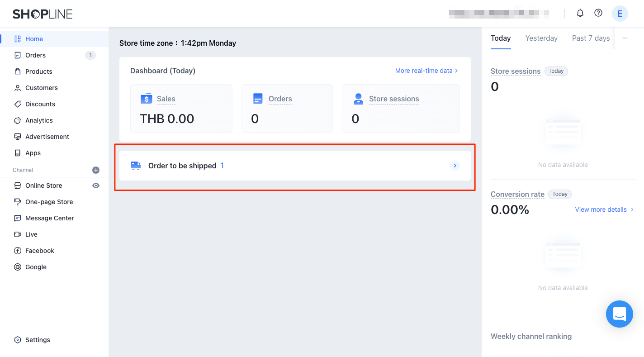Open Orders in the sidebar
Viewport: 644px width, 357px height.
(x=35, y=55)
